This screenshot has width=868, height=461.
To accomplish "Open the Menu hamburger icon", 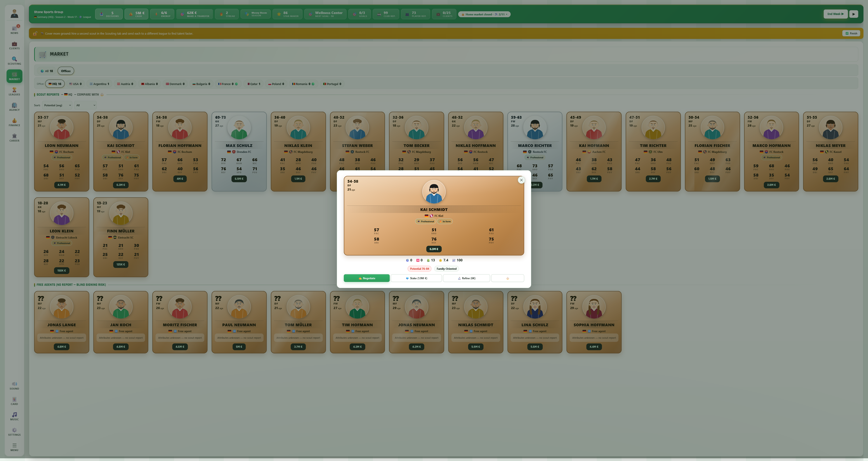I will [x=14, y=447].
